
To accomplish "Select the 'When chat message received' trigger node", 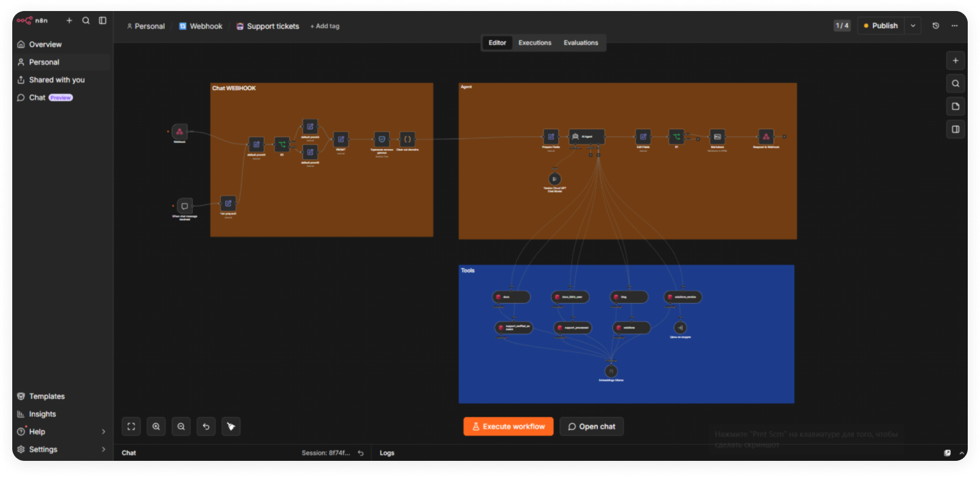I will pos(184,206).
